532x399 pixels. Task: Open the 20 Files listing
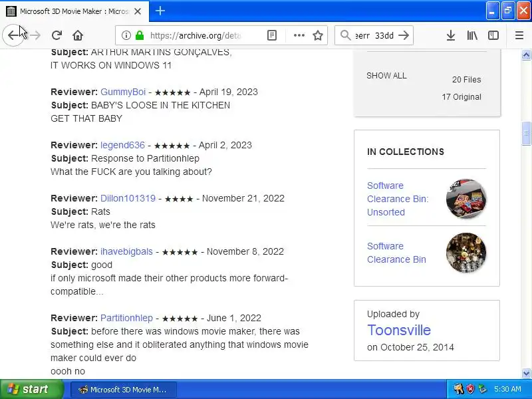coord(467,80)
